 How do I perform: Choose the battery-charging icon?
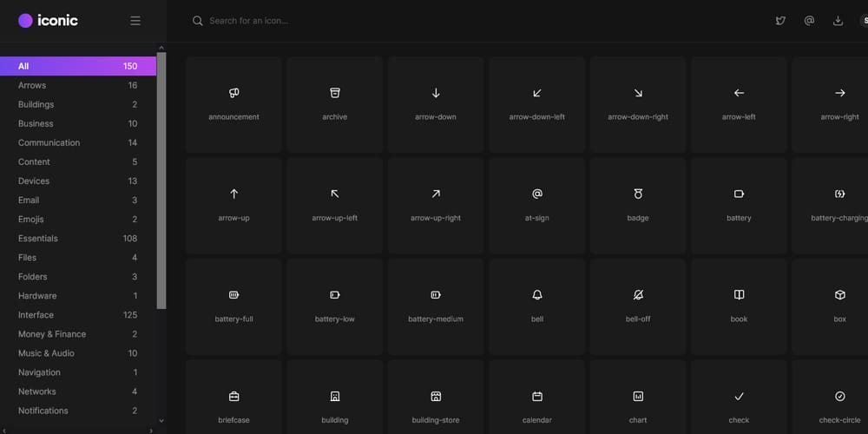click(831, 206)
